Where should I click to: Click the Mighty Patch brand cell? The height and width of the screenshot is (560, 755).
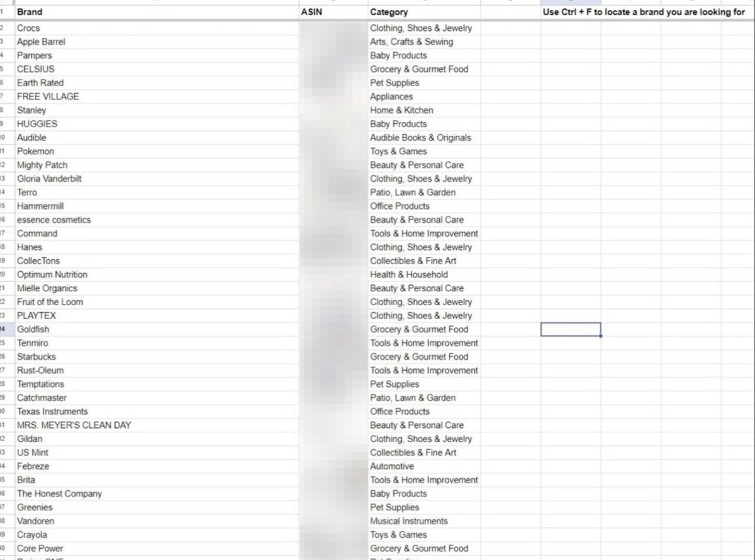click(155, 165)
